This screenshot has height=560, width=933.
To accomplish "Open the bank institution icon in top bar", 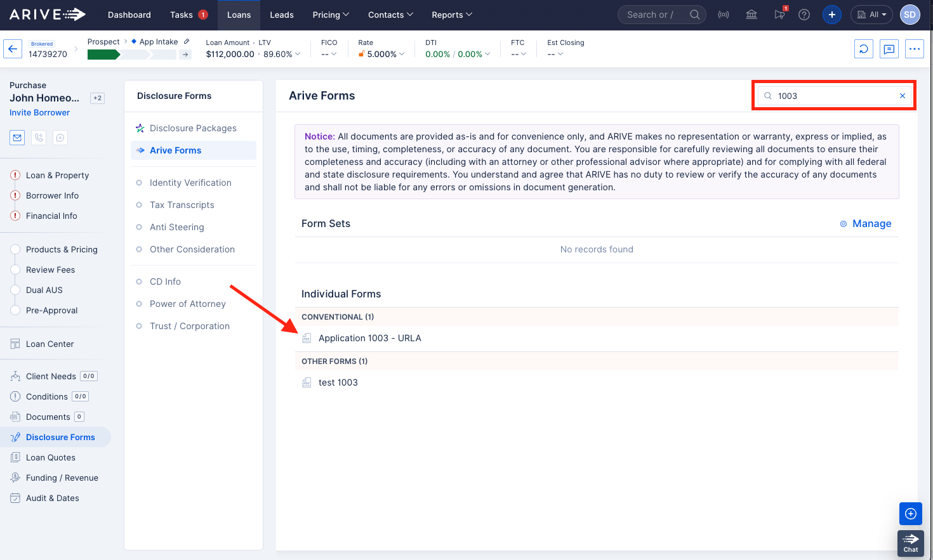I will 751,15.
